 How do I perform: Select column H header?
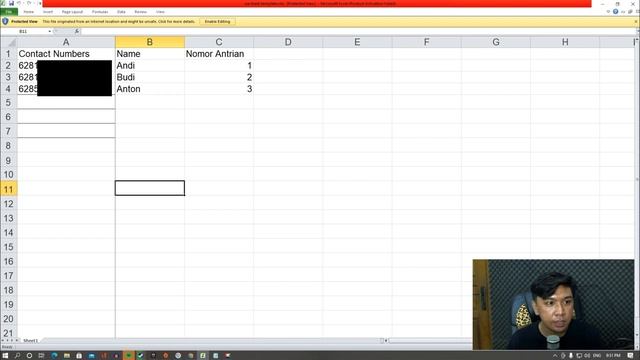(x=565, y=42)
